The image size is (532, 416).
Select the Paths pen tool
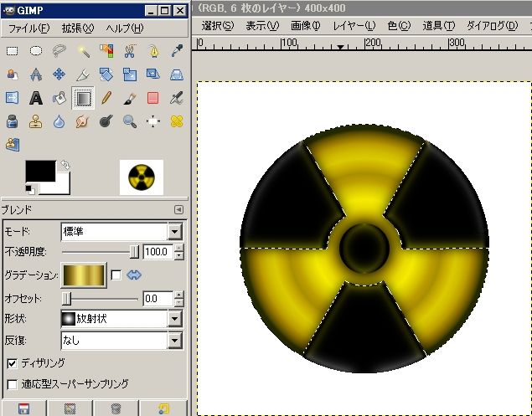[153, 51]
